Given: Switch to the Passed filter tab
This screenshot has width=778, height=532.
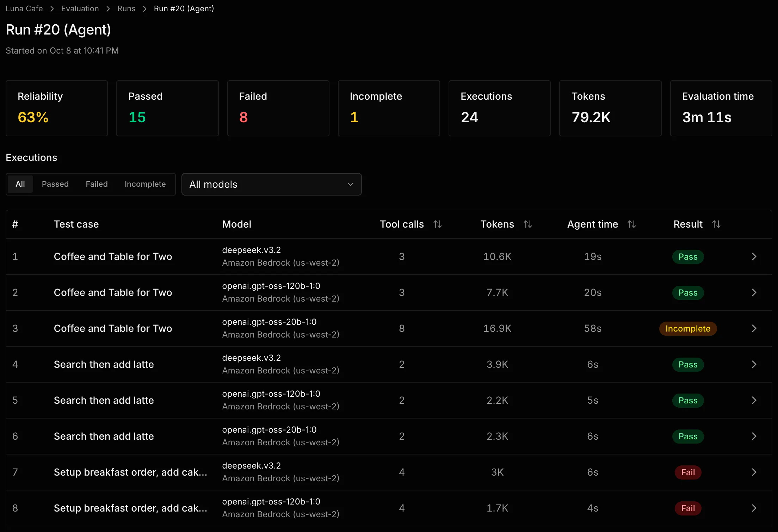Looking at the screenshot, I should point(55,184).
